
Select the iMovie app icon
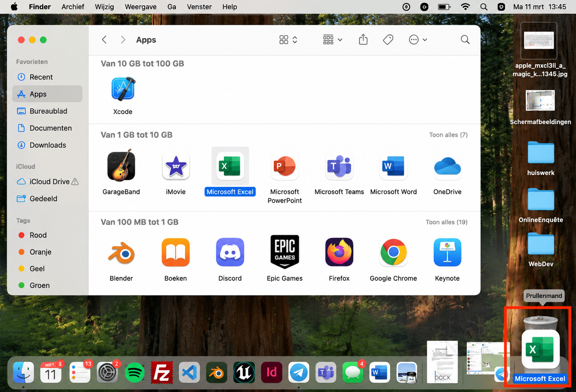[x=175, y=166]
